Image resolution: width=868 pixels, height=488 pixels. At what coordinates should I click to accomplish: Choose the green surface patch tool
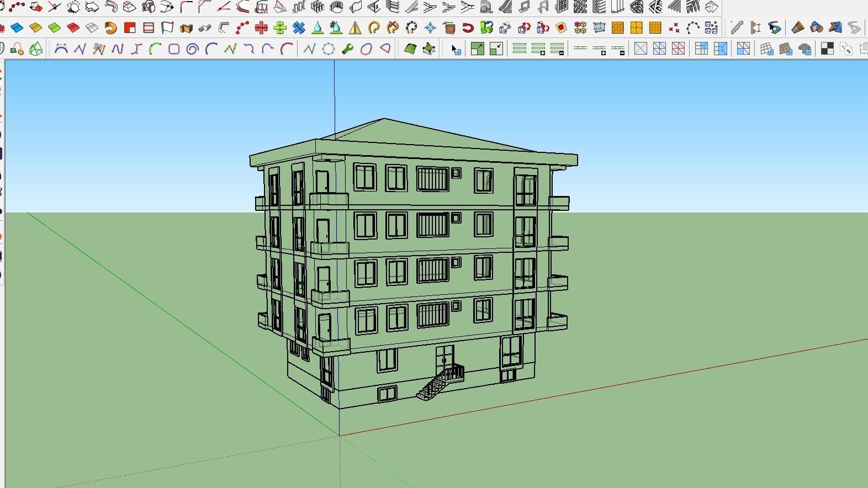tap(55, 28)
